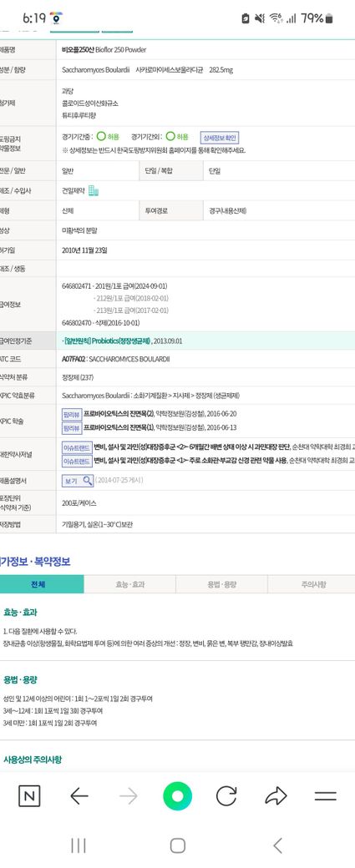Reload the page with the refresh icon
Viewport: 355px width, 868px height.
[x=226, y=796]
